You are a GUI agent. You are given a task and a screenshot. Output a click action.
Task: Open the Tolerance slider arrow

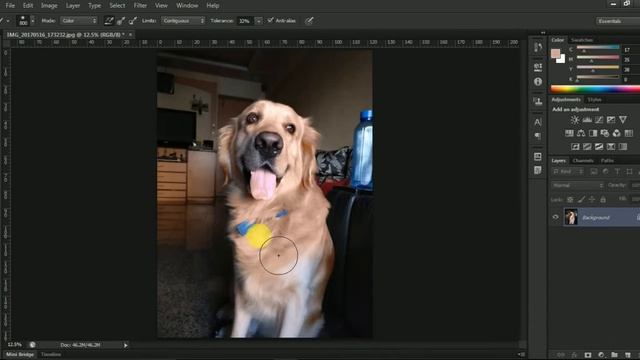tap(258, 20)
